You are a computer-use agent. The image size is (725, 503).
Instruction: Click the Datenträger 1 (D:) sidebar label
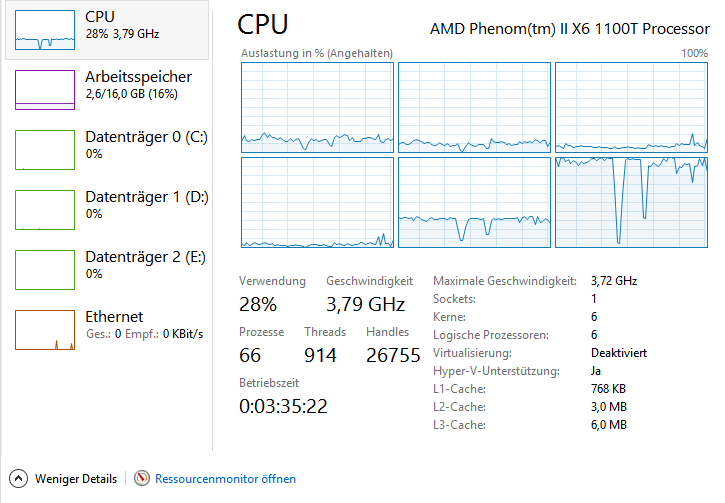(146, 197)
